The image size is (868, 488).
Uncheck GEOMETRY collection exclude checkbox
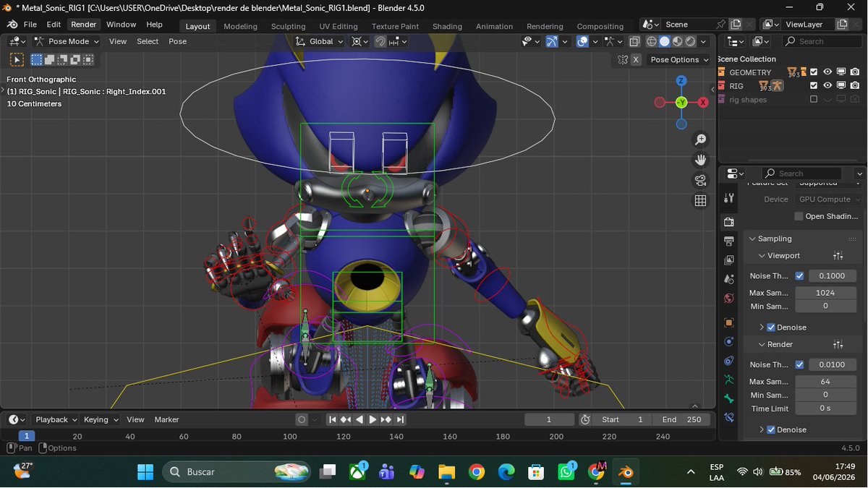[814, 72]
